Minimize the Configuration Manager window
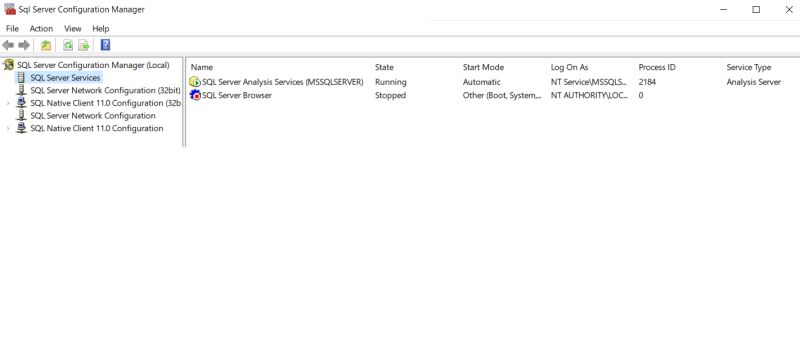The width and height of the screenshot is (800, 364). coord(723,10)
